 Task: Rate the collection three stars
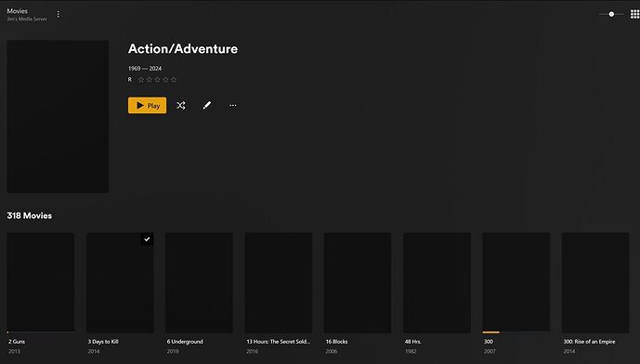tap(158, 80)
